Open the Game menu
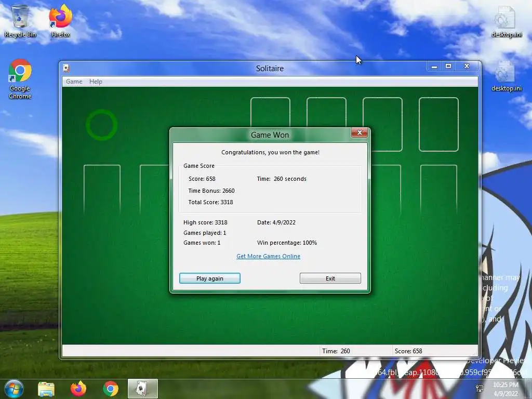Image resolution: width=532 pixels, height=399 pixels. click(x=74, y=82)
